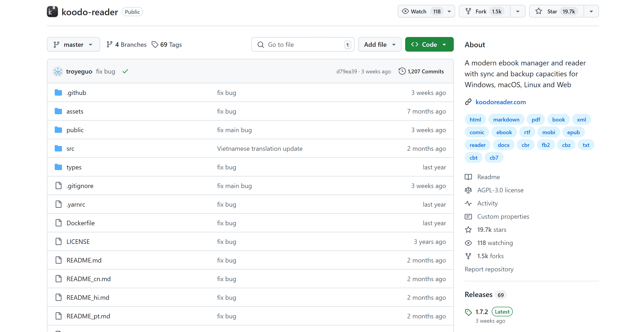Click the Dockerfile file icon

tap(58, 223)
